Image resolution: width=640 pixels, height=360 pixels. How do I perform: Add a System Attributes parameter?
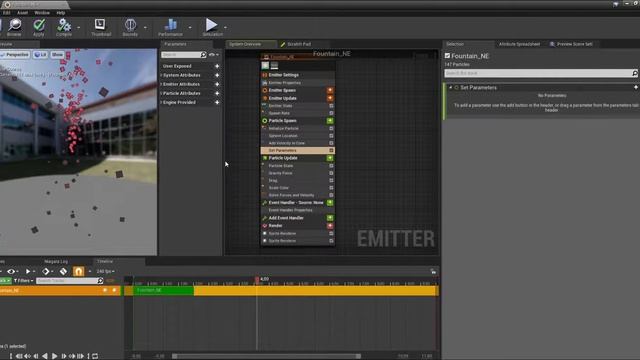[217, 75]
